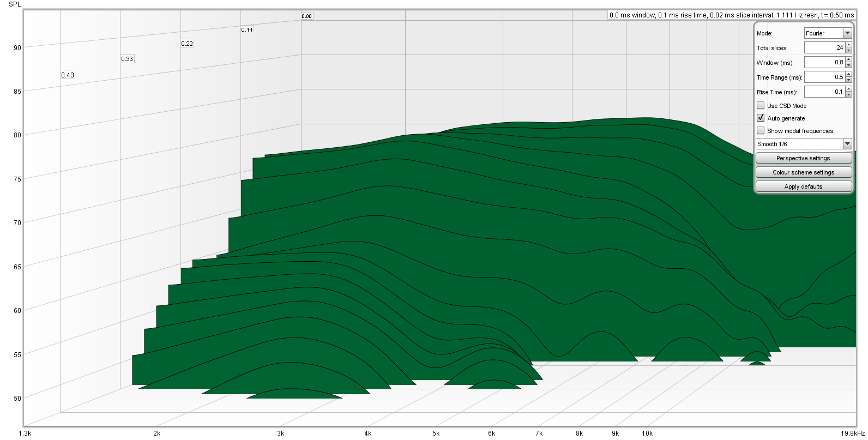Decrease Window (ms) with down arrow

point(848,65)
